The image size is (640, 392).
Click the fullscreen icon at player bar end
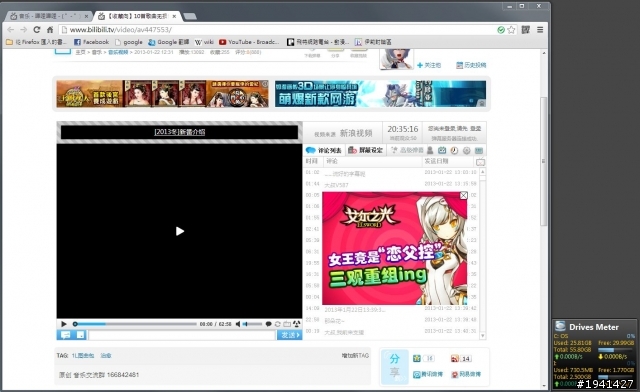coord(297,324)
